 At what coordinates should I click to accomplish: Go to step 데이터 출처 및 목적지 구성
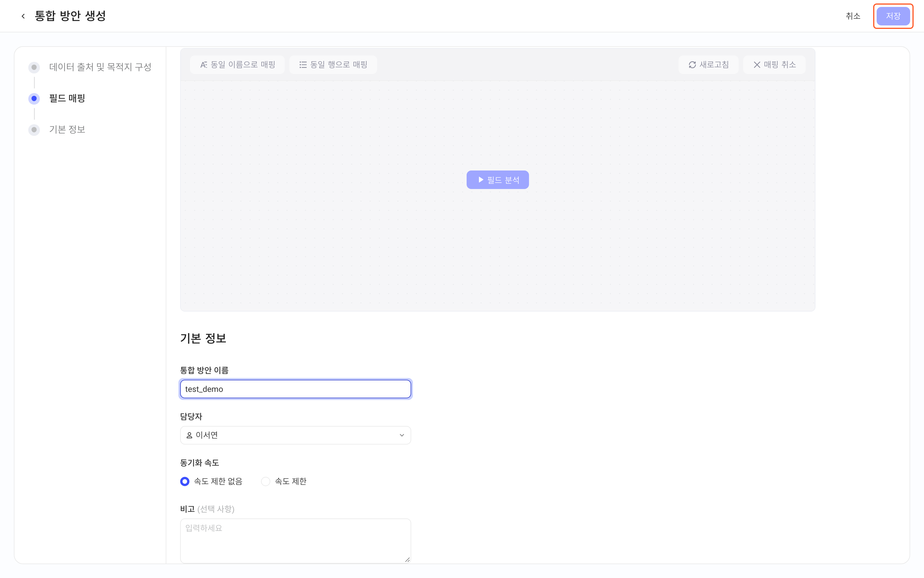pyautogui.click(x=100, y=67)
